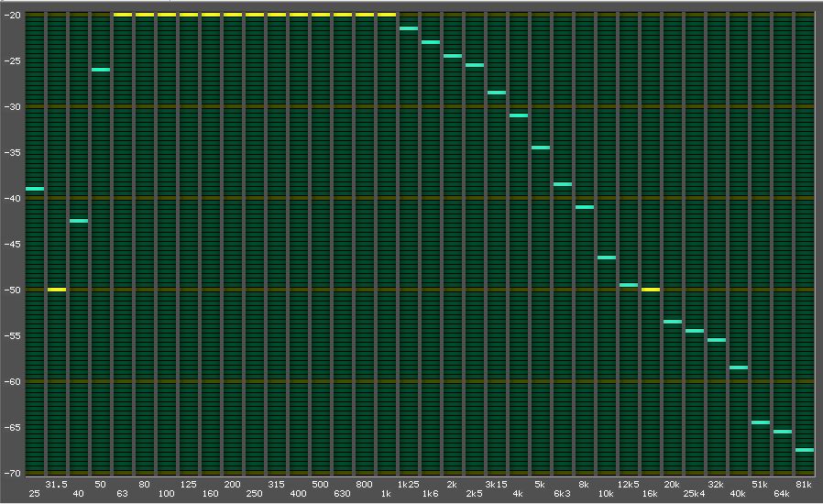This screenshot has width=823, height=504.
Task: Select the cyan peak marker in the 1k6 band
Action: pos(431,42)
